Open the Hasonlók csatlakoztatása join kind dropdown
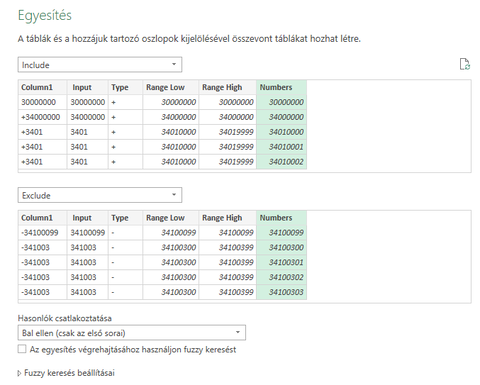The image size is (480, 385). (x=132, y=333)
